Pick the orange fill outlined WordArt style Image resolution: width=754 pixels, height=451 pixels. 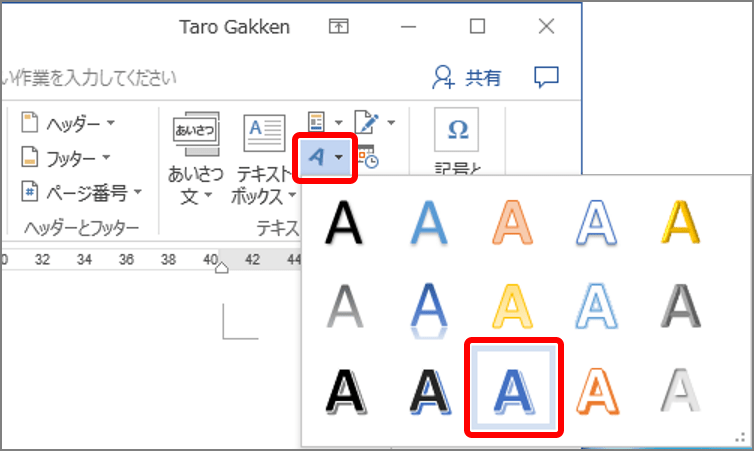[x=513, y=224]
